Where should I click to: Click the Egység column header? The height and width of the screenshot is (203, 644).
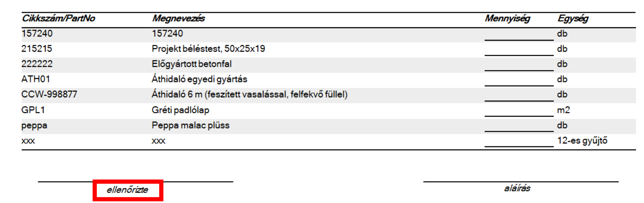click(573, 19)
